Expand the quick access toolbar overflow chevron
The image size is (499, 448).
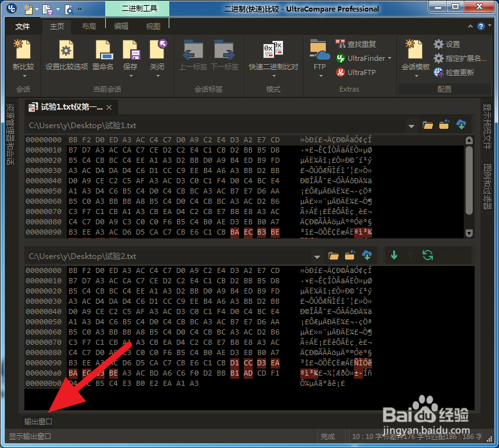click(80, 10)
